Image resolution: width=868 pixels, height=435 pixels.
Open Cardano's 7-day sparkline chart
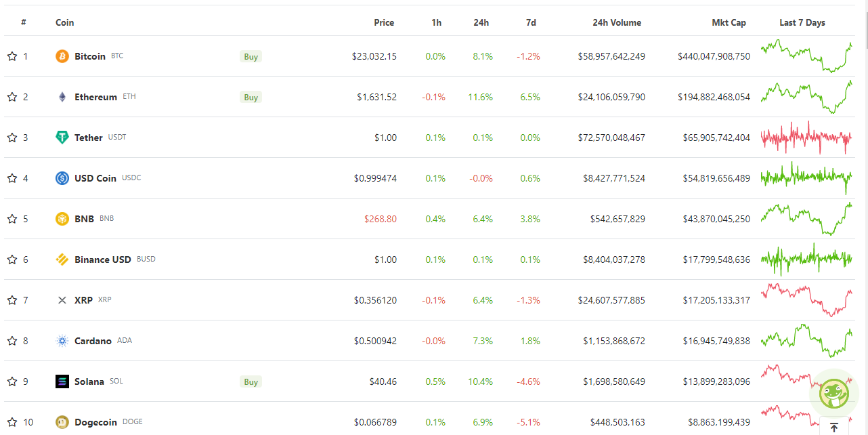click(806, 341)
